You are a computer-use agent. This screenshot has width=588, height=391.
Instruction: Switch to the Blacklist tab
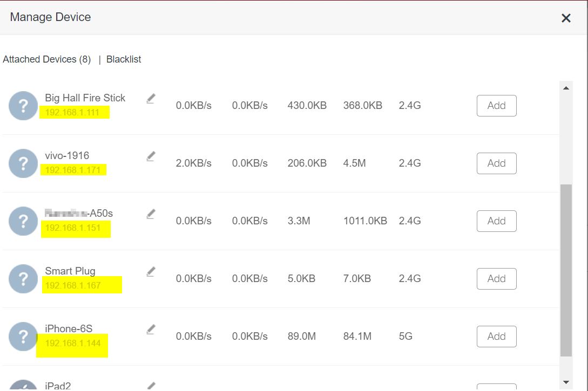(x=124, y=59)
